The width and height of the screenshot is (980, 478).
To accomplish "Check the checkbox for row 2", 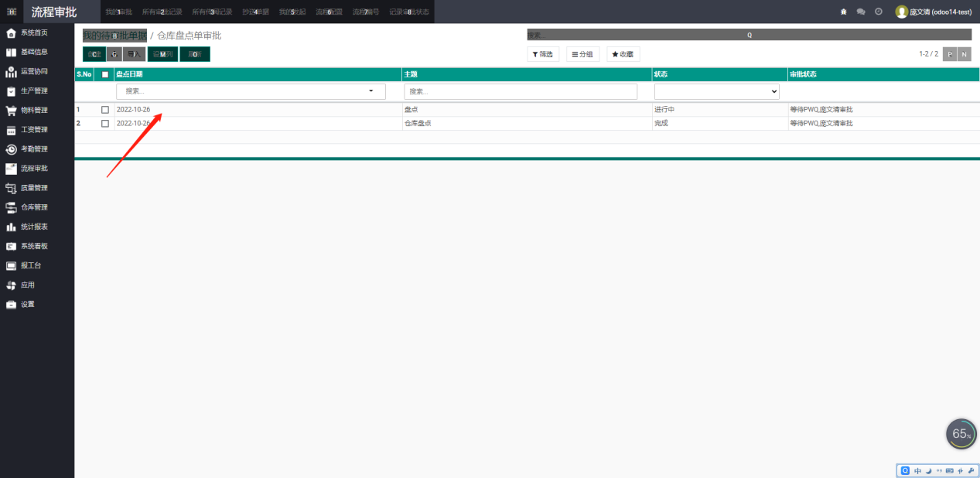I will point(105,124).
